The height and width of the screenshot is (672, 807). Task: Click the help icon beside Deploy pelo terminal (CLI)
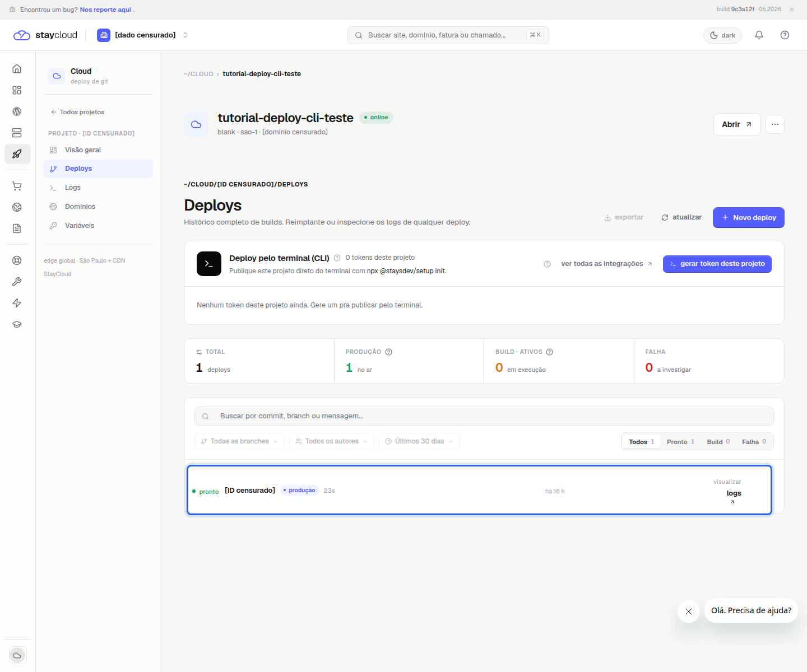pos(337,258)
